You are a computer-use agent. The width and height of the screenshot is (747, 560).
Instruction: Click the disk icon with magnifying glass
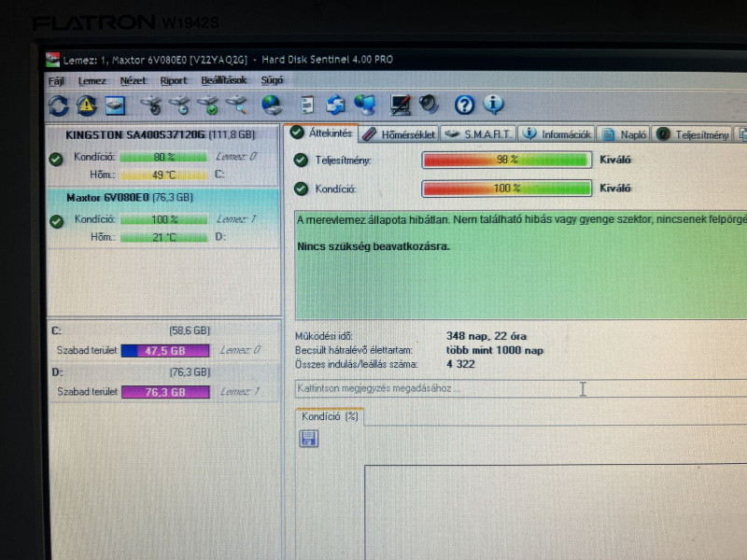pyautogui.click(x=237, y=105)
